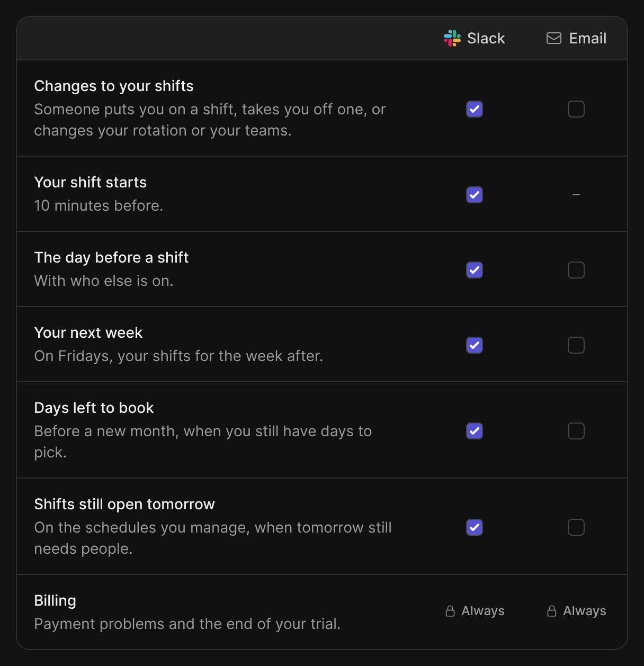Click the Slack logo icon
Viewport: 644px width, 666px height.
click(452, 38)
